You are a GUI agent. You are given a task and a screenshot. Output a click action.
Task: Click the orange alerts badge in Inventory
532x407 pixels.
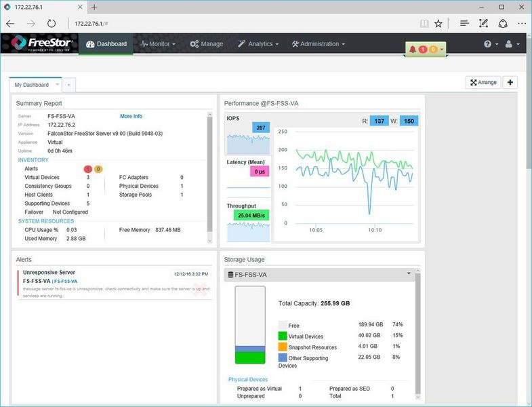[x=98, y=169]
